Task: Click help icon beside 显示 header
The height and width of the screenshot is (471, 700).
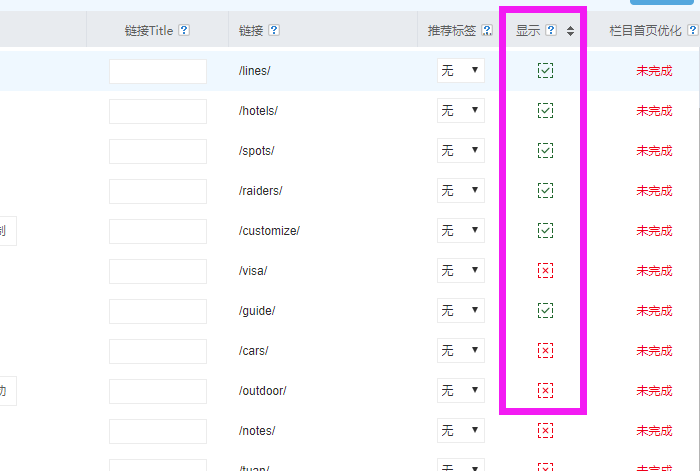Action: (551, 31)
